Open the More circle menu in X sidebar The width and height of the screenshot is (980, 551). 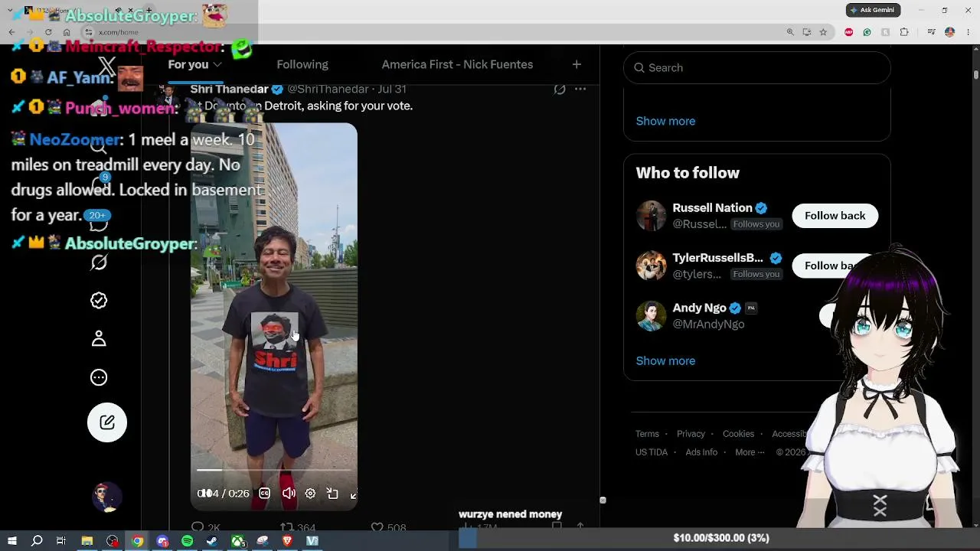pos(99,377)
